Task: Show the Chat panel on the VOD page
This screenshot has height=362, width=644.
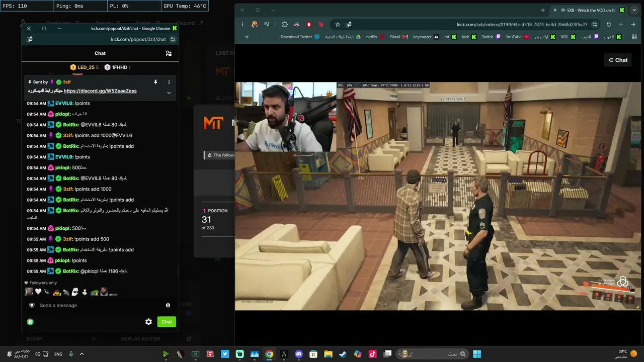Action: tap(618, 60)
